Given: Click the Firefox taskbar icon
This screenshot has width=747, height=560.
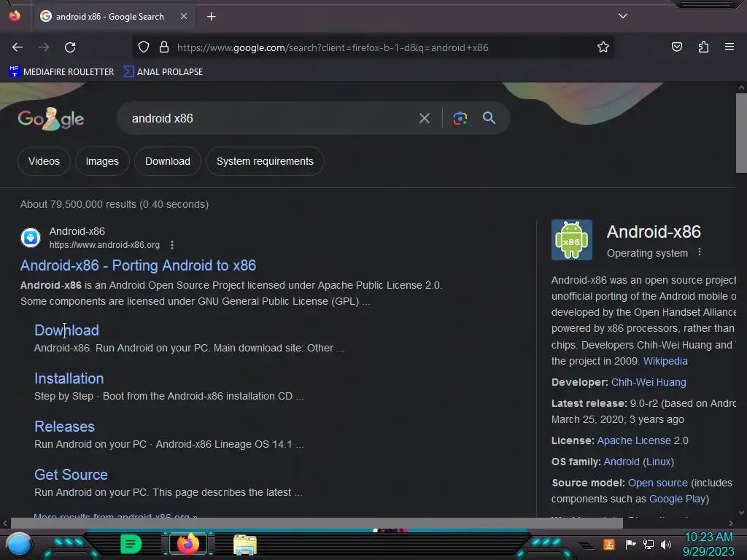Looking at the screenshot, I should tap(188, 544).
